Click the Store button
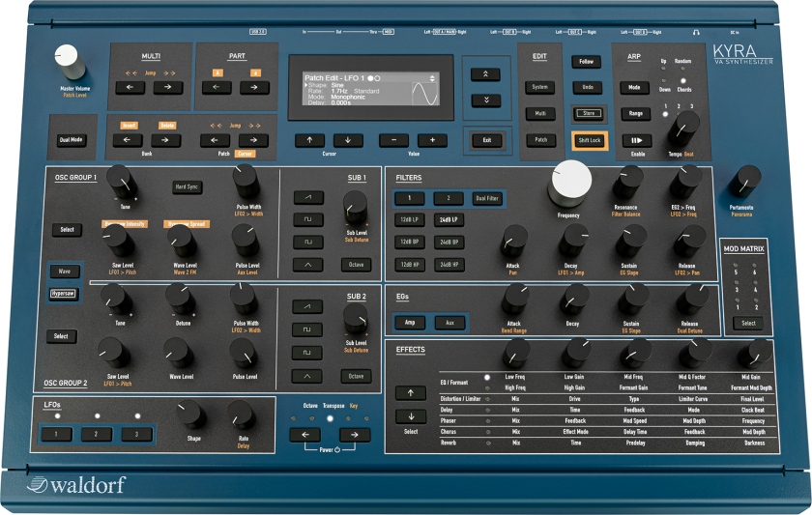812x515 pixels. (589, 113)
